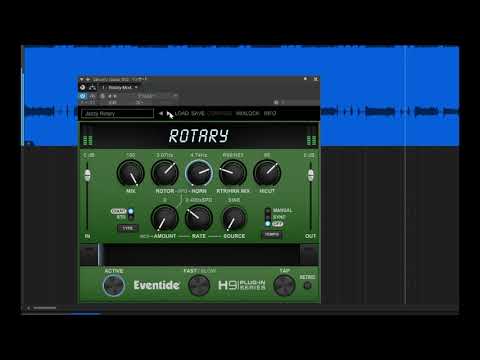Toggle the FAST/SLOW footswitch
This screenshot has height=360, width=480.
coord(199,286)
